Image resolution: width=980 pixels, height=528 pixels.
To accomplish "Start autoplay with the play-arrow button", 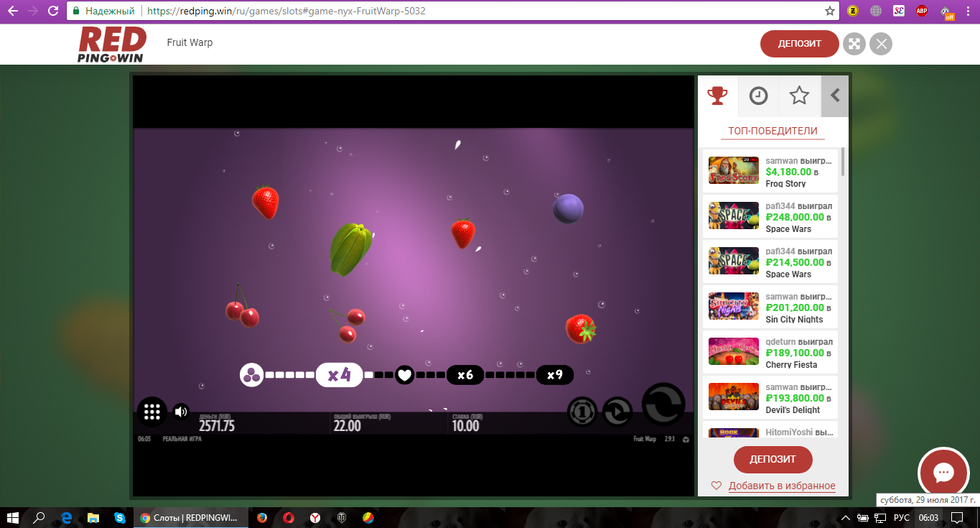I will click(617, 412).
